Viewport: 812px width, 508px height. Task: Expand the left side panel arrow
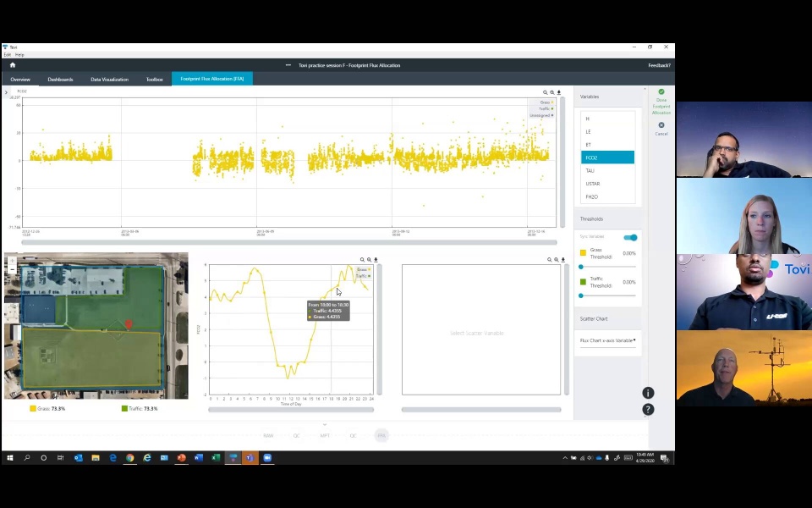6,92
